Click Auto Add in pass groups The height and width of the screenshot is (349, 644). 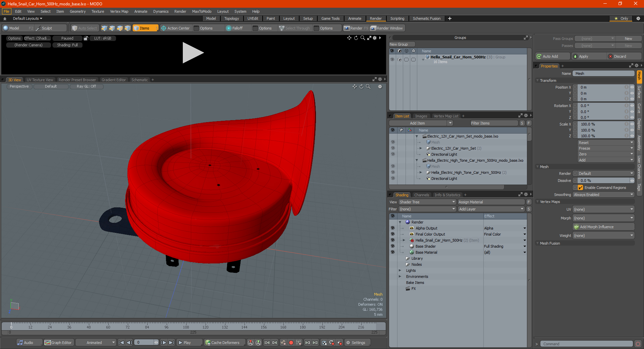click(x=553, y=56)
